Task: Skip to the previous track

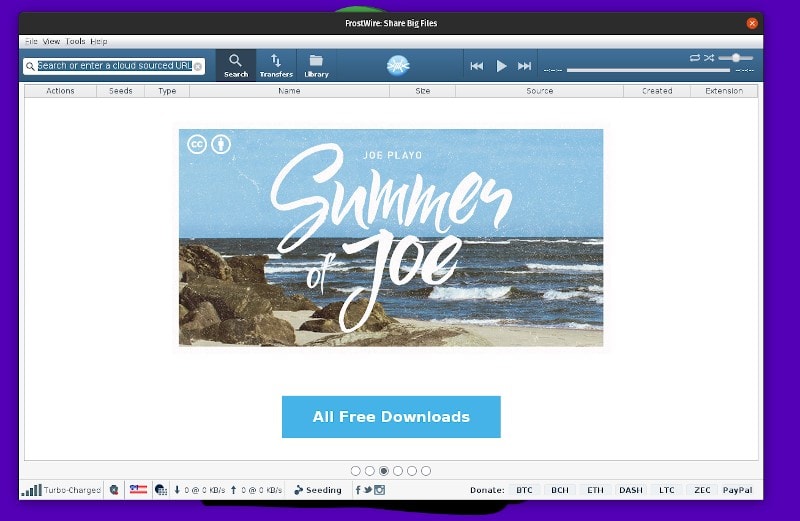Action: pos(477,66)
